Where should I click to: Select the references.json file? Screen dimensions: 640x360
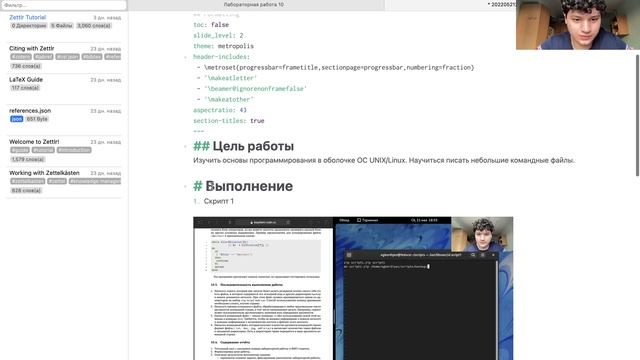tap(30, 110)
